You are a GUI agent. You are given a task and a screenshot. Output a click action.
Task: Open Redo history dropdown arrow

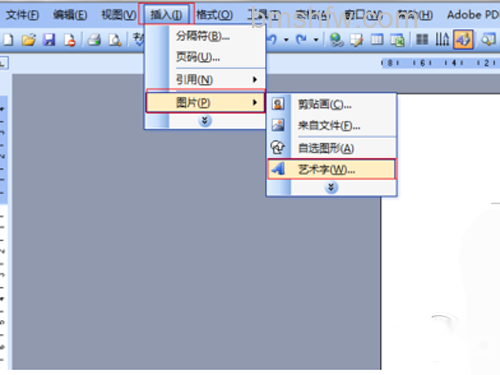coord(316,40)
